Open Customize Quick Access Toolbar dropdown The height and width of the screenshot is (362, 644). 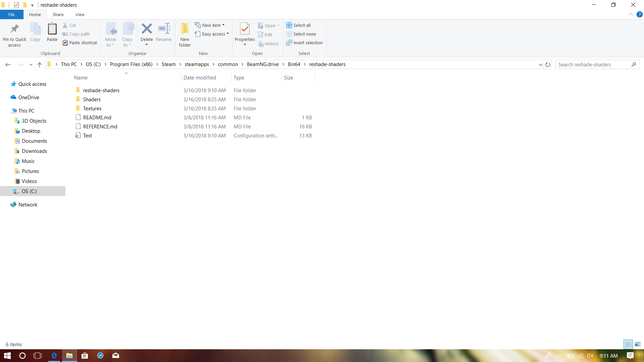tap(32, 5)
